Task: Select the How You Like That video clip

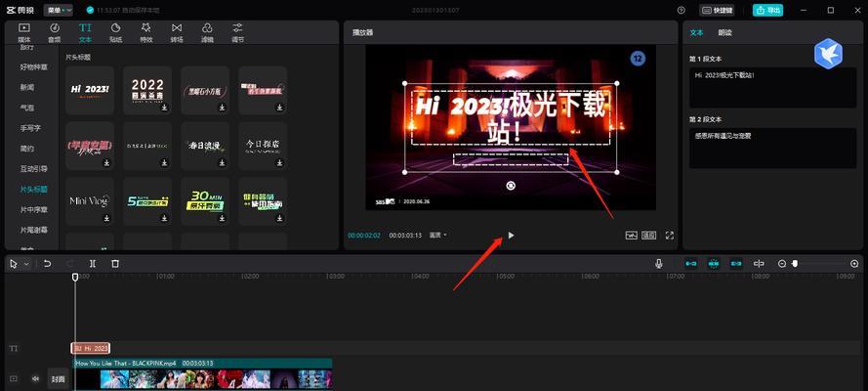Action: click(x=203, y=373)
